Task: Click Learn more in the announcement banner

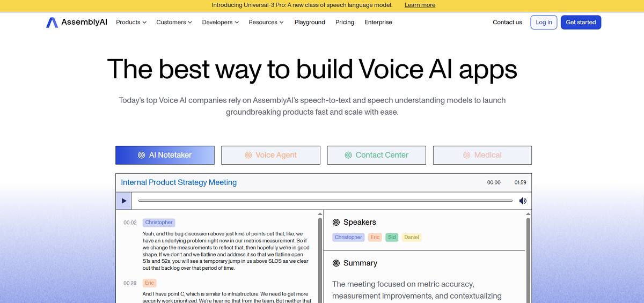Action: tap(420, 5)
